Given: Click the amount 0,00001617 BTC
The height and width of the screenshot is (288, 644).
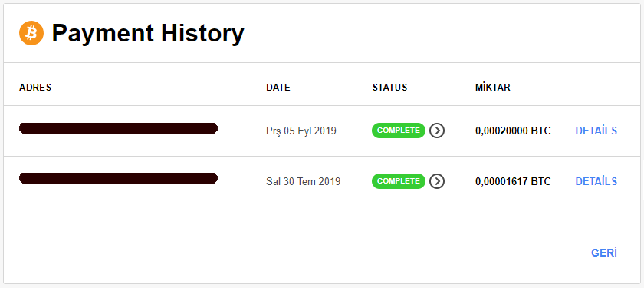Looking at the screenshot, I should (x=513, y=181).
